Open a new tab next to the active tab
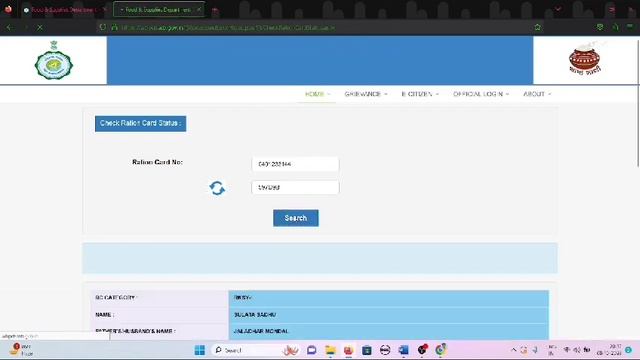640x360 pixels. [x=216, y=10]
